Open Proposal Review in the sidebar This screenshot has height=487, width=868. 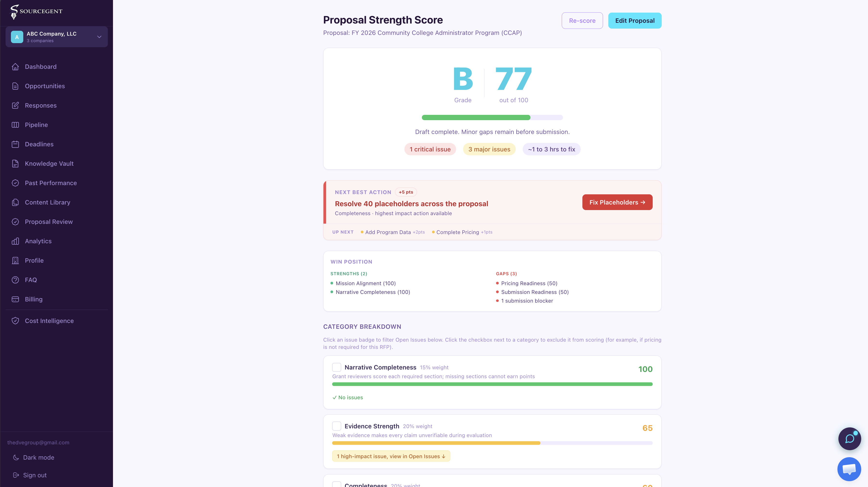click(x=56, y=222)
